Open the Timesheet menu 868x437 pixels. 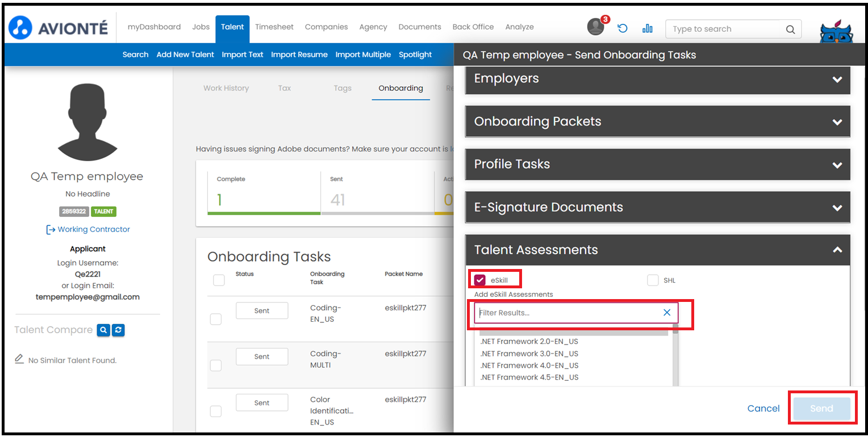point(274,27)
